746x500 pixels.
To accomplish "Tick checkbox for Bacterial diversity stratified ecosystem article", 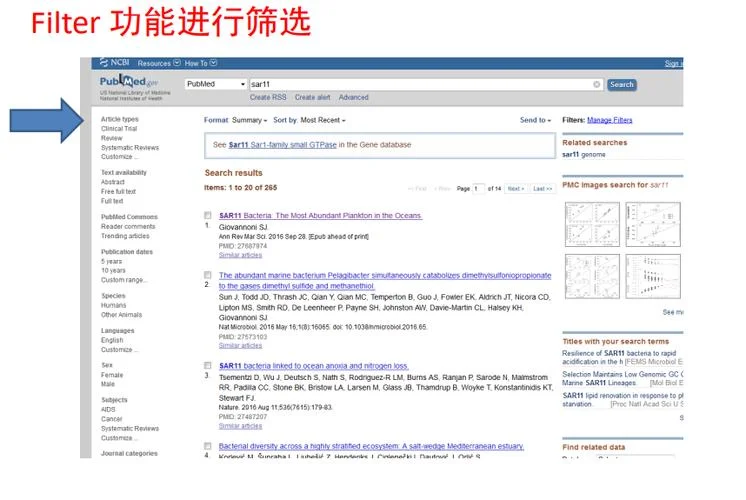I will [207, 446].
